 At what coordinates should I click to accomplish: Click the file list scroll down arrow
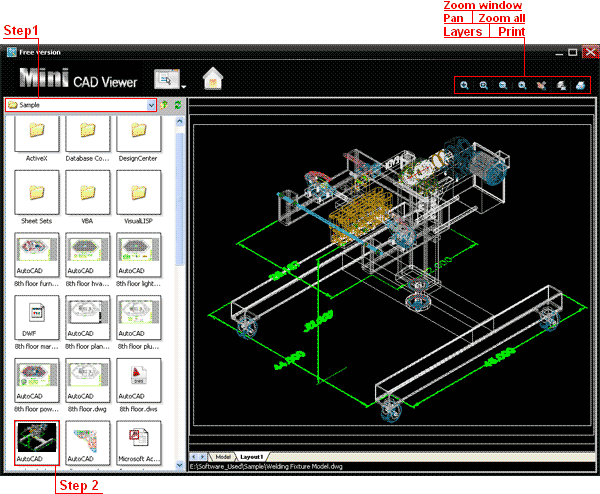(x=179, y=465)
